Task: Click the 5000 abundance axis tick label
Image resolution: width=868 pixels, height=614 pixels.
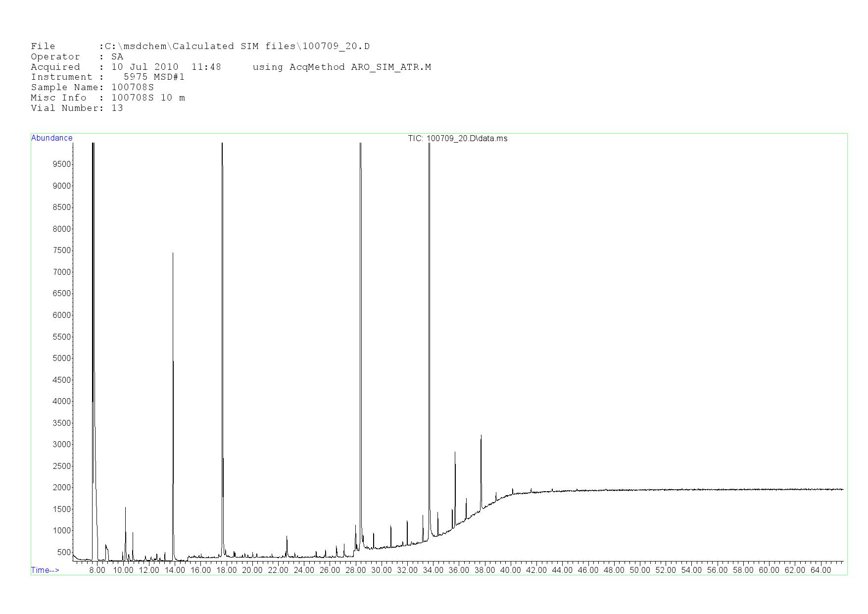Action: pyautogui.click(x=61, y=358)
